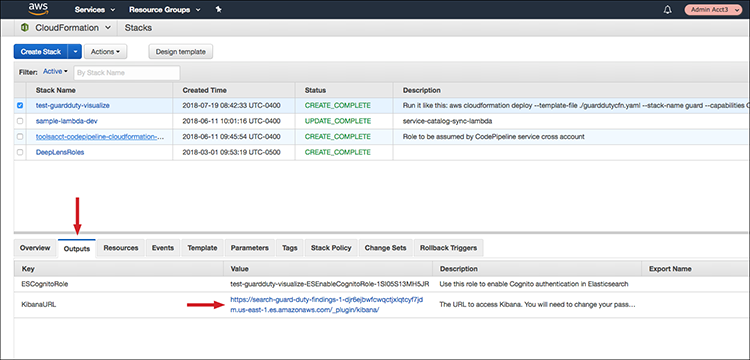The width and height of the screenshot is (750, 360).
Task: Switch to the Overview tab
Action: pos(35,248)
